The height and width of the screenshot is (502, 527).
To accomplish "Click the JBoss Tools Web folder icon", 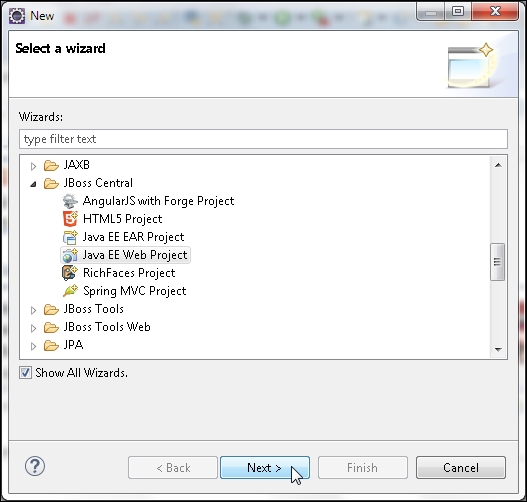I will tap(51, 327).
